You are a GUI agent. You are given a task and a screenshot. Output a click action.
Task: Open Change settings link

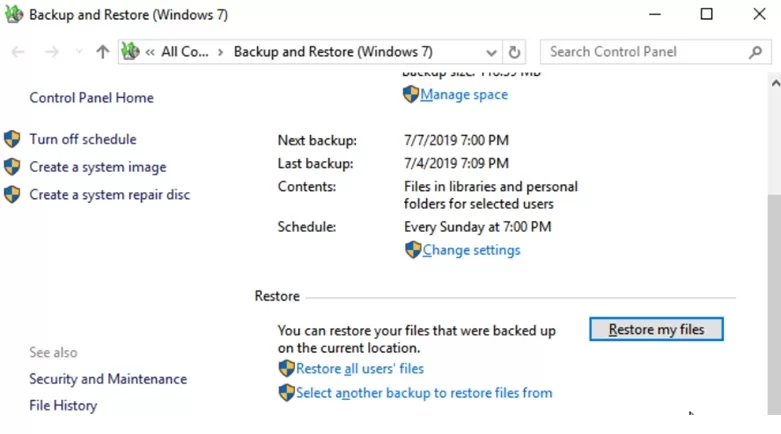coord(471,250)
